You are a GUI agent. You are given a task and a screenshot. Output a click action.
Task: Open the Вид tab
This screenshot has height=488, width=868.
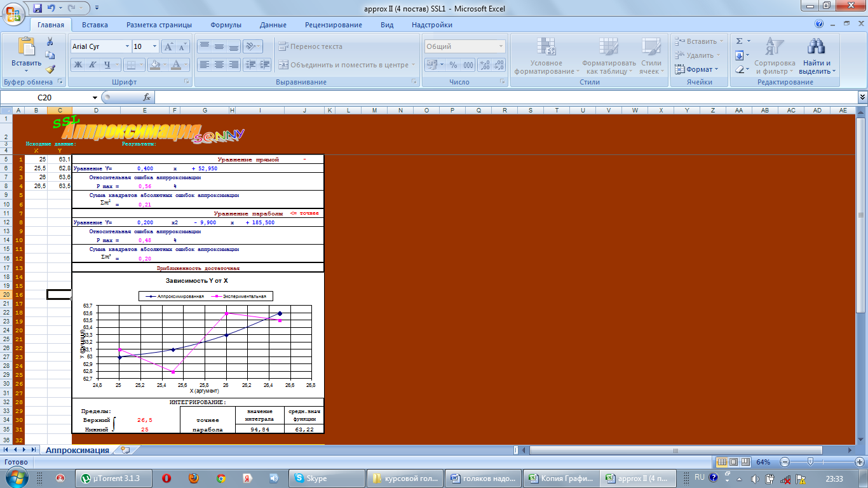pyautogui.click(x=387, y=25)
